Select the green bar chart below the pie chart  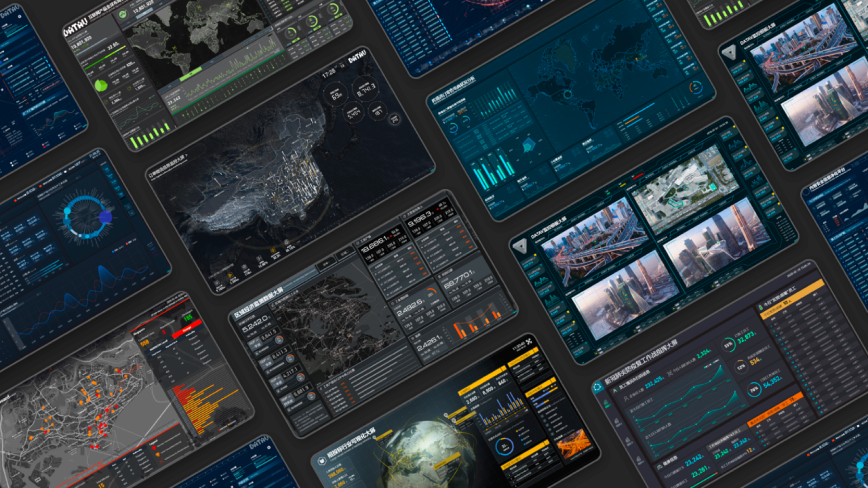[151, 134]
